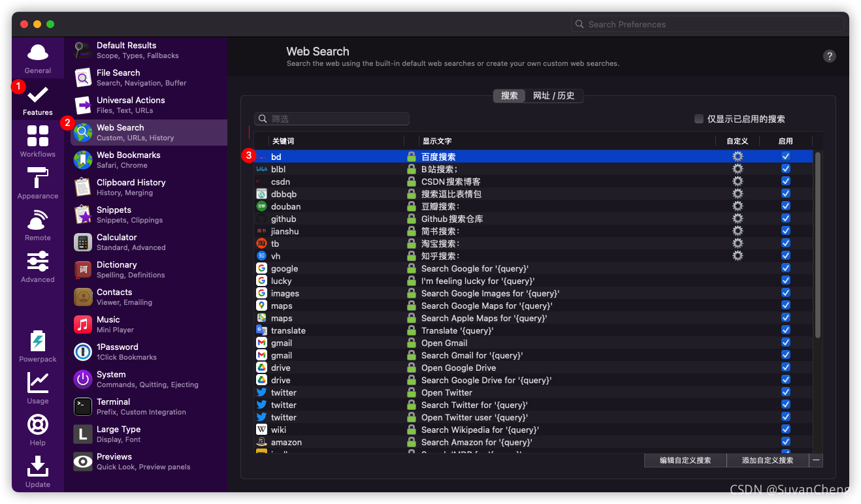Viewport: 861px width, 504px height.
Task: Select 'Open Twitter user' row text
Action: click(x=474, y=417)
